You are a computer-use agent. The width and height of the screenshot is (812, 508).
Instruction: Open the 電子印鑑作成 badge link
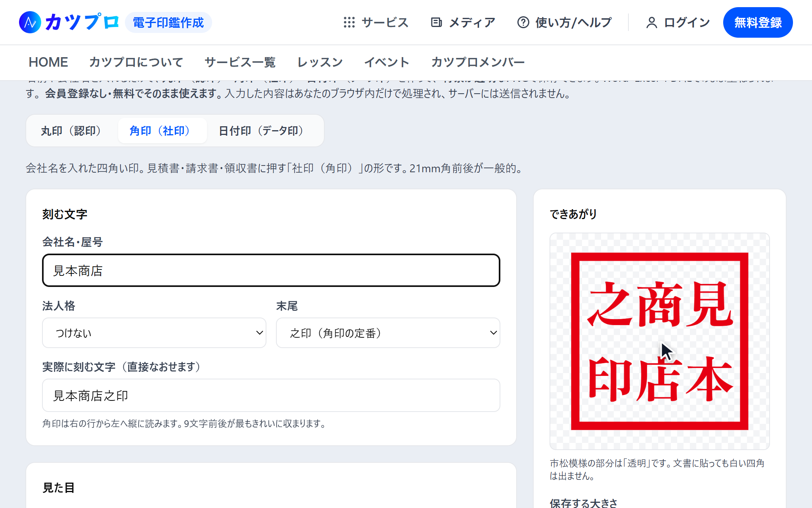(x=168, y=23)
